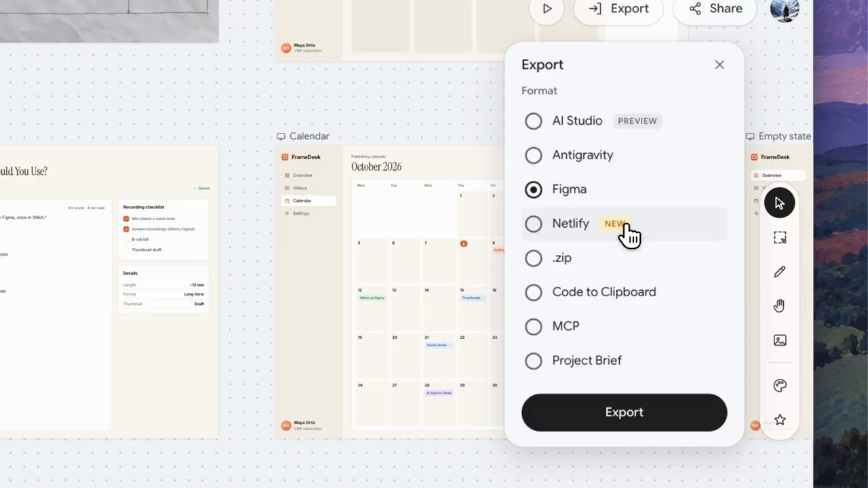868x488 pixels.
Task: Open Export from the top toolbar
Action: [618, 9]
